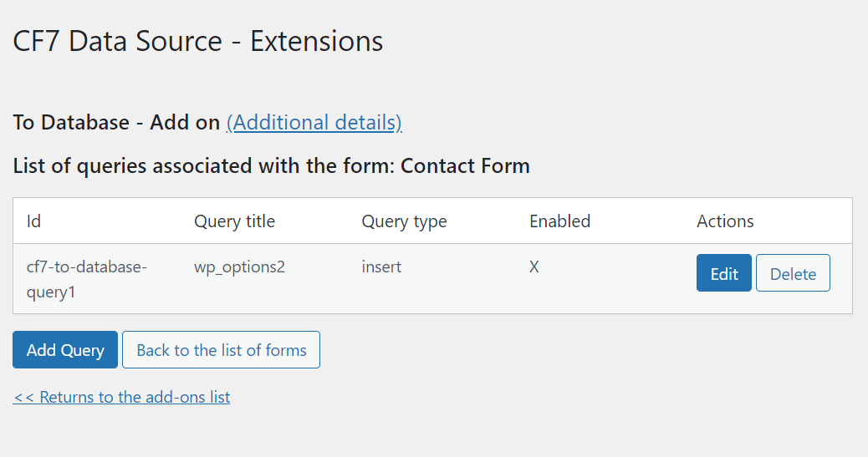This screenshot has height=457, width=868.
Task: Click the Query title column header
Action: 234,221
